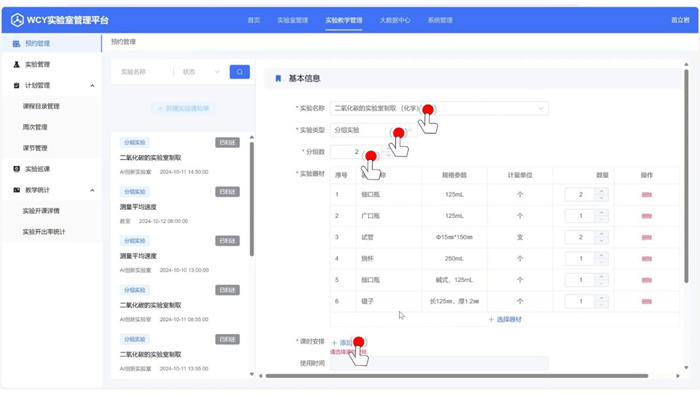Click the 基本信息 bookmark icon
Viewport: 700px width, 394px height.
tap(278, 79)
